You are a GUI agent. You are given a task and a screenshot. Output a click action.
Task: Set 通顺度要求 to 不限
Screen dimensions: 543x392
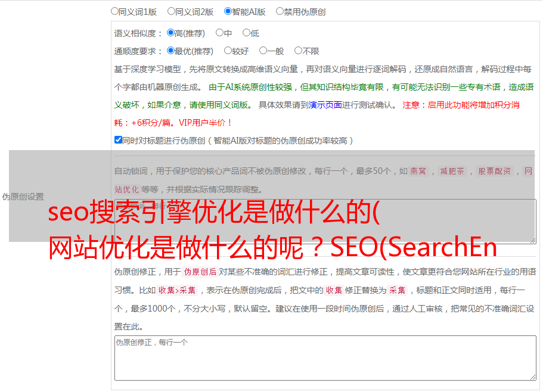298,51
